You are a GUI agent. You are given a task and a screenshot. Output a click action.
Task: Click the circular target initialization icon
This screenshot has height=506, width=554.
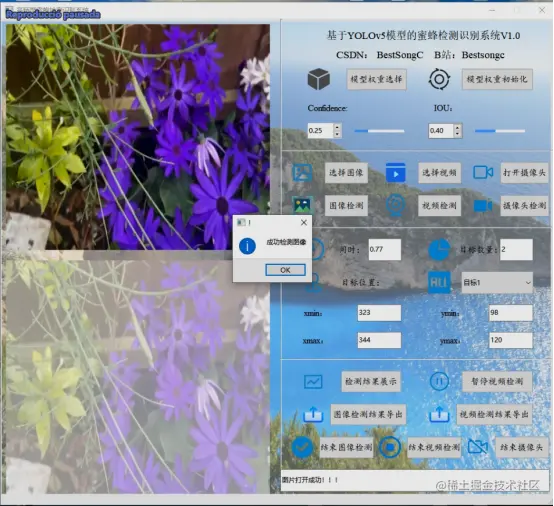click(439, 79)
